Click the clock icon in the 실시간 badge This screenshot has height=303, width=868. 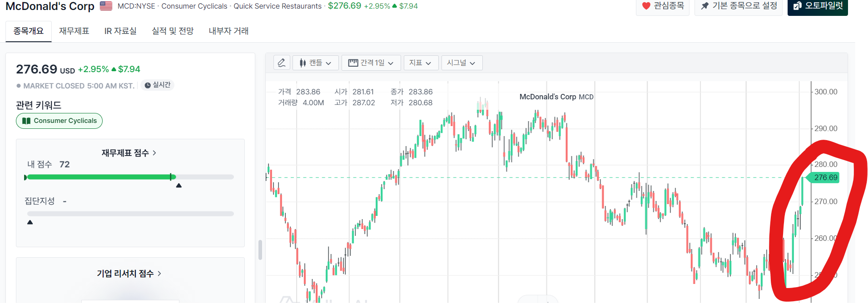coord(148,85)
